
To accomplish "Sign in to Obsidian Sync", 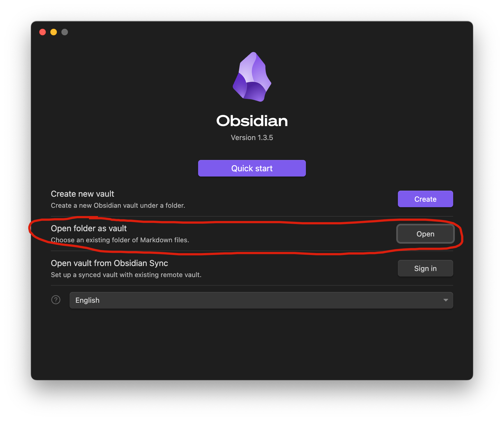I will pos(425,268).
